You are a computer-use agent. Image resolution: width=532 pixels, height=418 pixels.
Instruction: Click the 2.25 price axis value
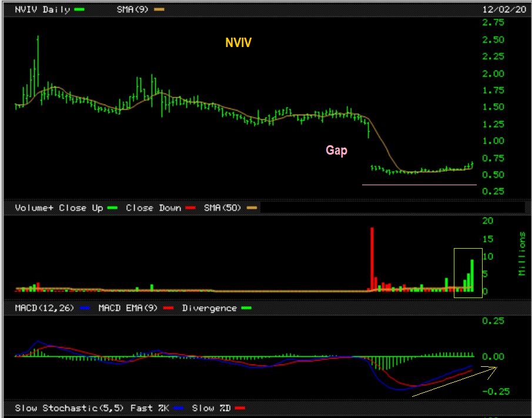(493, 56)
